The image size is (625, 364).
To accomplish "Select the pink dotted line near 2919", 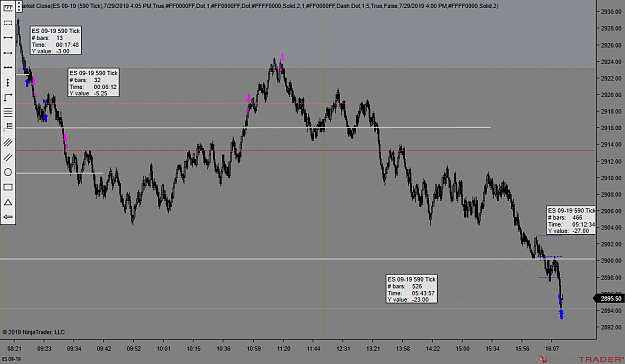I will point(185,103).
